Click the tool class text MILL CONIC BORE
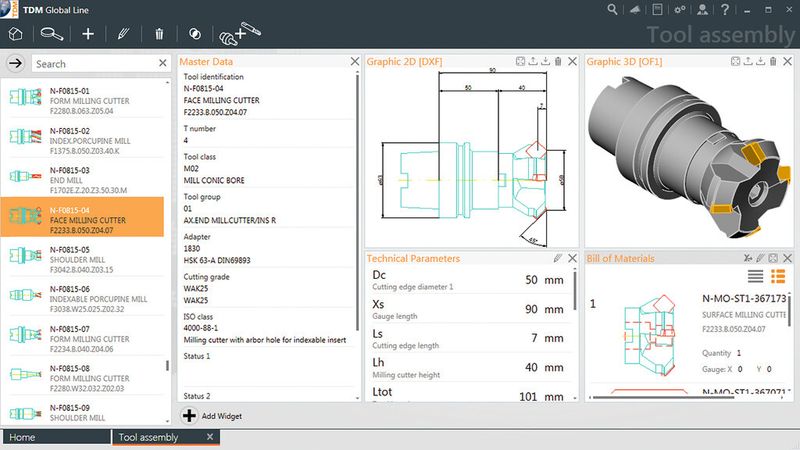The height and width of the screenshot is (450, 800). click(x=214, y=180)
